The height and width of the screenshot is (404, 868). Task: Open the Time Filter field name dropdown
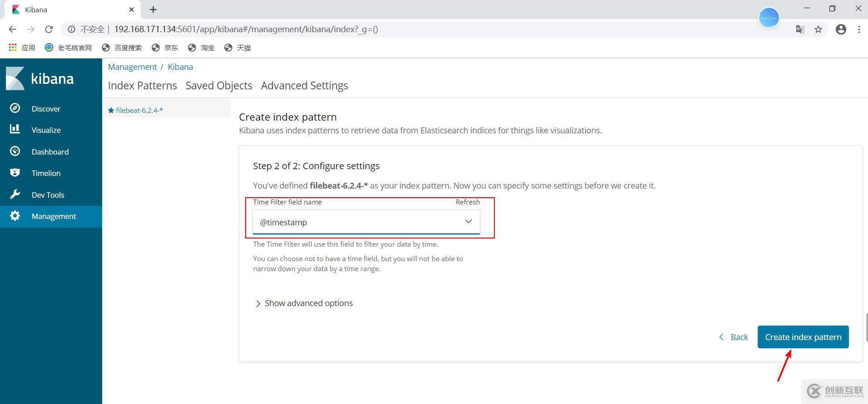point(366,222)
